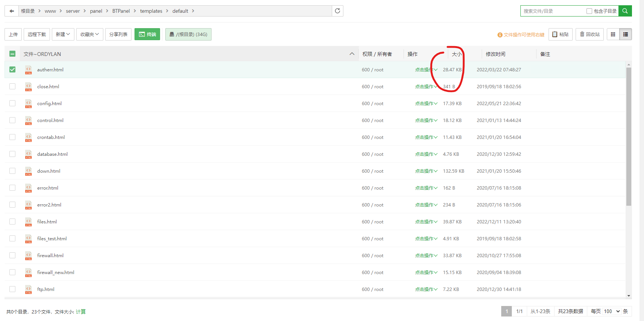
Task: Click the ftp.html file icon
Action: coord(29,289)
